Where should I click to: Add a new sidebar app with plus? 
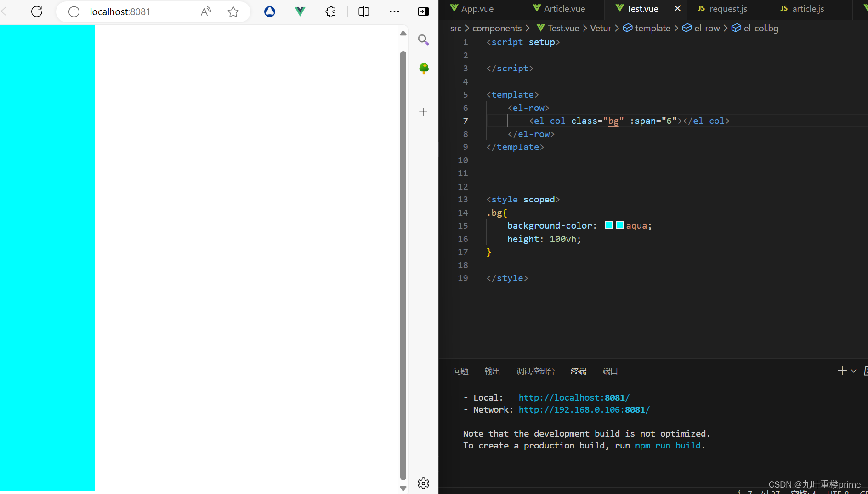423,112
